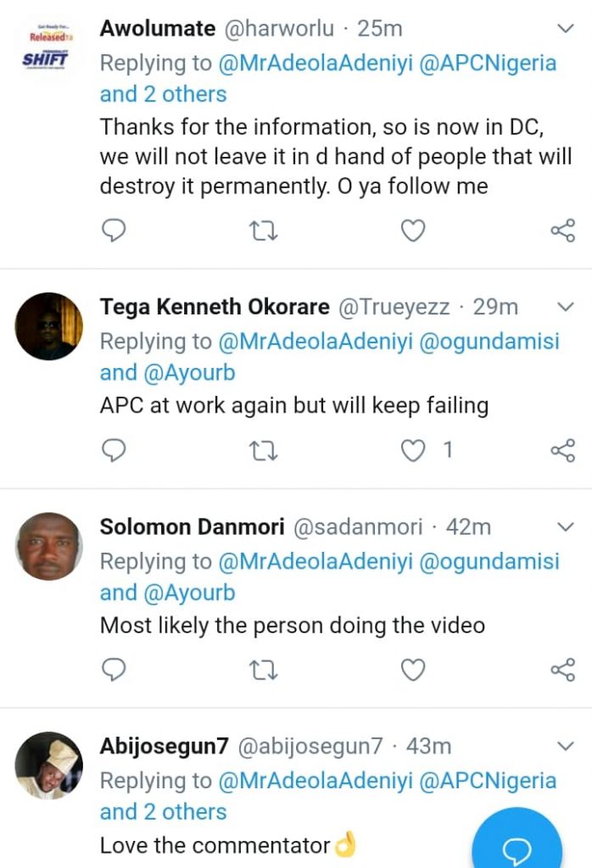Reply to Solomon Danmori's tweet

[114, 670]
